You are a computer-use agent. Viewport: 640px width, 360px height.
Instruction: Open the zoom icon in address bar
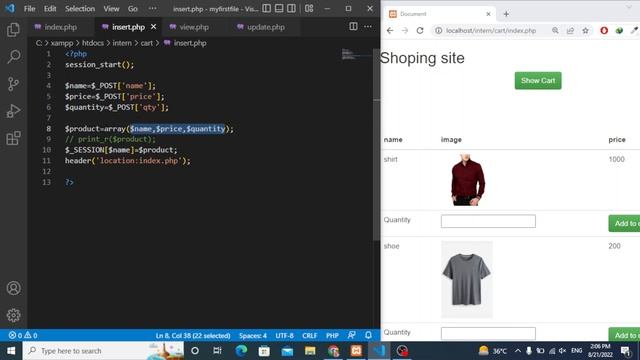(x=555, y=31)
